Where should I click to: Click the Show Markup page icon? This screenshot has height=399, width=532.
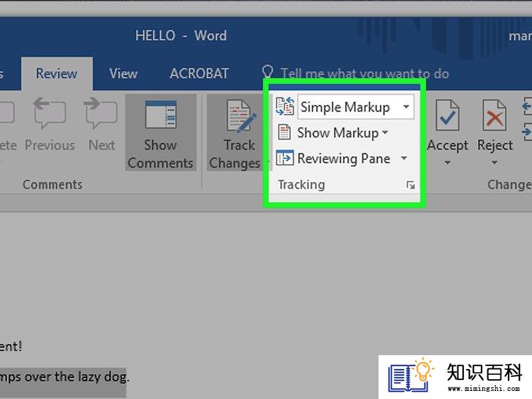point(284,132)
